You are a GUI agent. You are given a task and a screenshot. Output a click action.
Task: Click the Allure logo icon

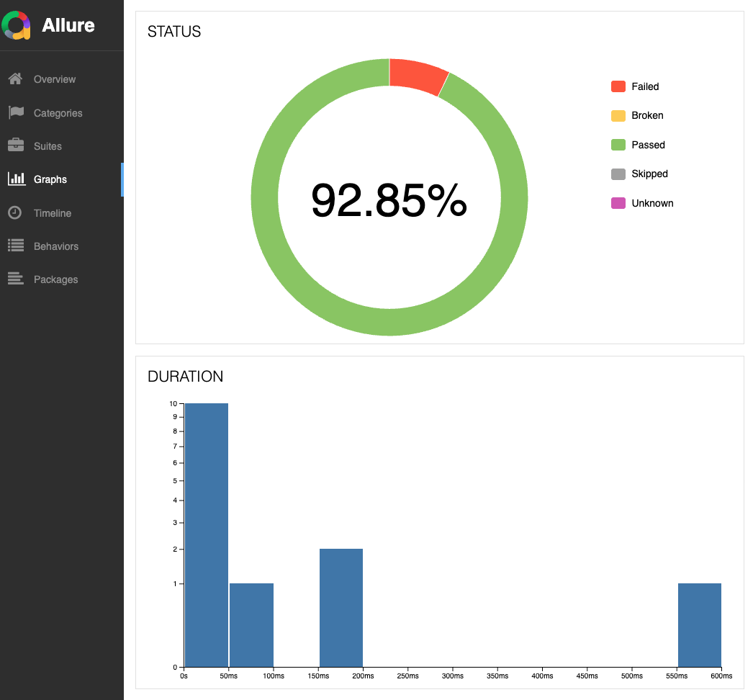pos(17,25)
